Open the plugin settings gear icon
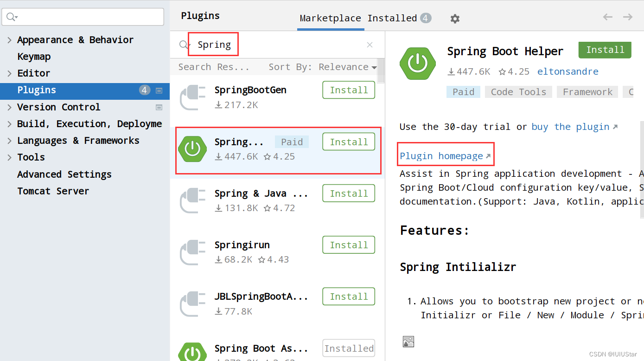The image size is (644, 361). pos(454,18)
